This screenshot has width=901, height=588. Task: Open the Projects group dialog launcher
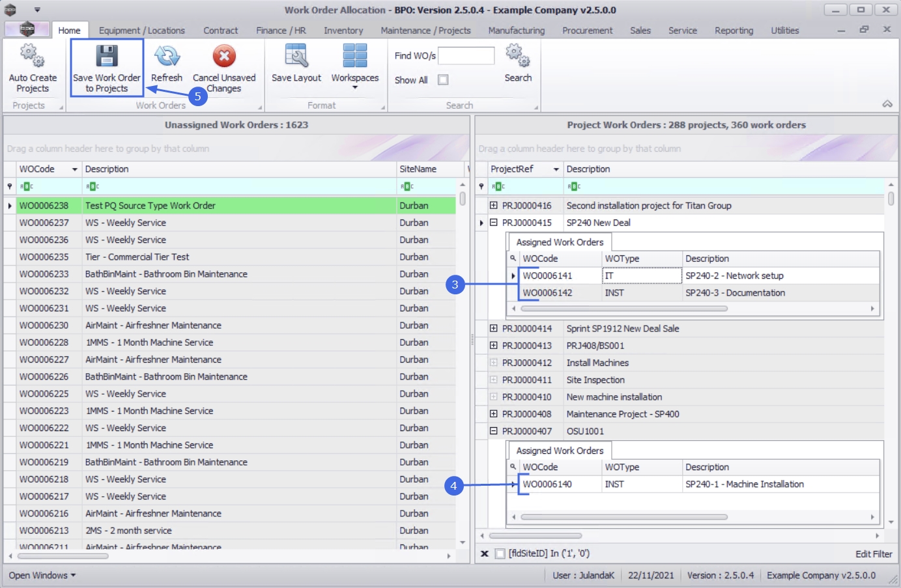point(61,107)
